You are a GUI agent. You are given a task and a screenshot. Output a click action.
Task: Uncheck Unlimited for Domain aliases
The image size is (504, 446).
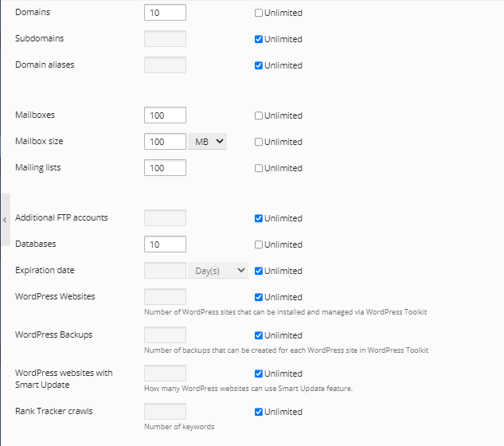tap(259, 65)
